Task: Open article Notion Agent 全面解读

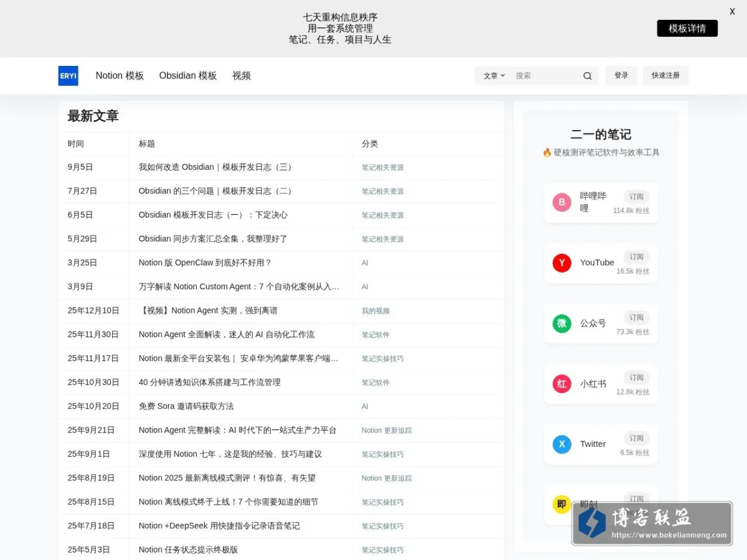Action: tap(227, 335)
